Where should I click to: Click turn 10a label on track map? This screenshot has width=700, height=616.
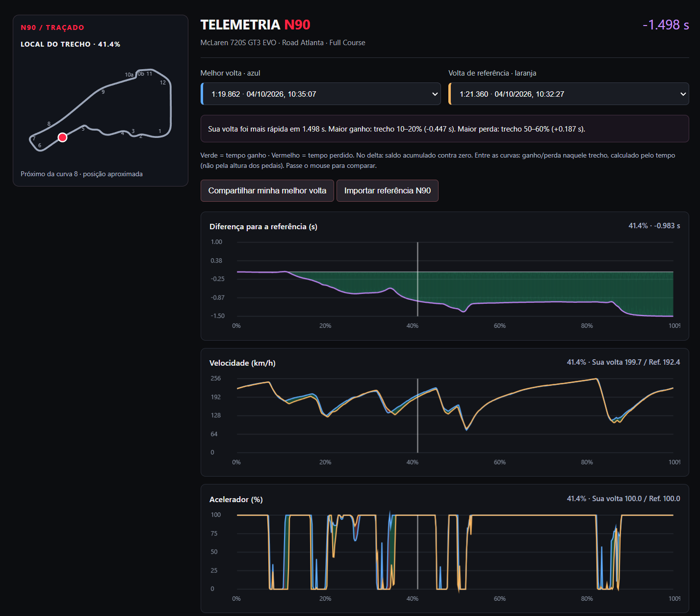(129, 75)
